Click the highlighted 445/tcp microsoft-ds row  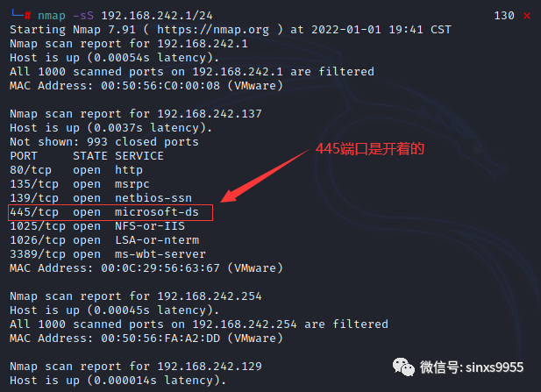tap(110, 212)
